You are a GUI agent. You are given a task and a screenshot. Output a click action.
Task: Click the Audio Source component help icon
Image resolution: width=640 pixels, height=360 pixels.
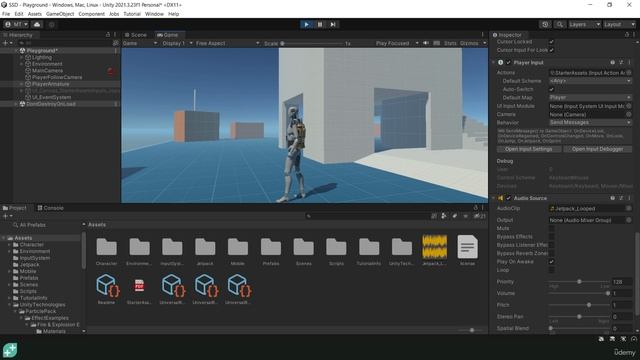(612, 198)
